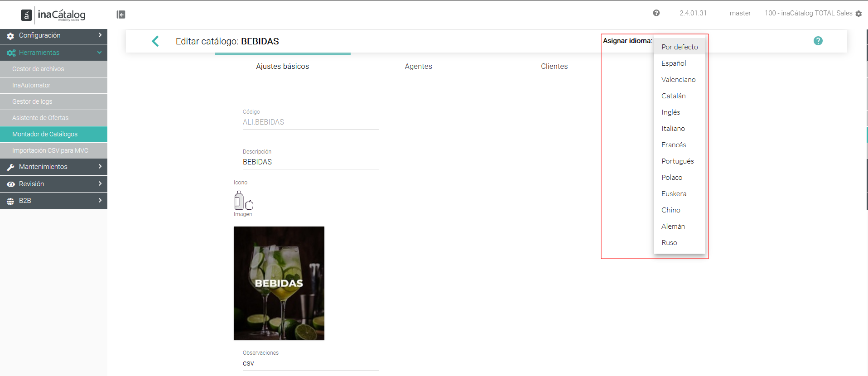Click the Descripción field BEBIDAS
868x376 pixels.
(311, 162)
